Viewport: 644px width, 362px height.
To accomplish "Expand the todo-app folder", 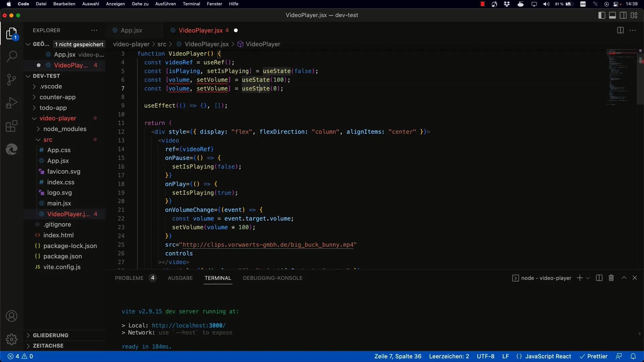I will (x=53, y=108).
